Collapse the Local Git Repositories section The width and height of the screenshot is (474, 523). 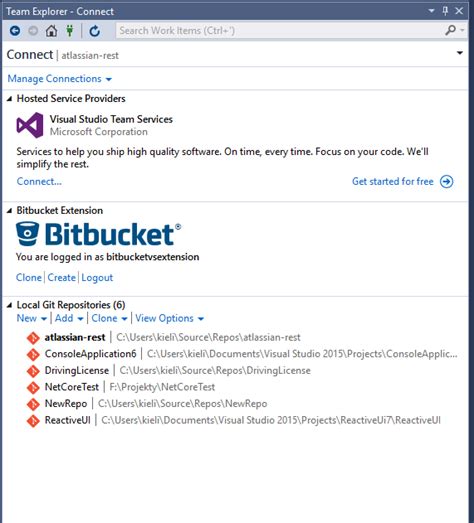[9, 305]
